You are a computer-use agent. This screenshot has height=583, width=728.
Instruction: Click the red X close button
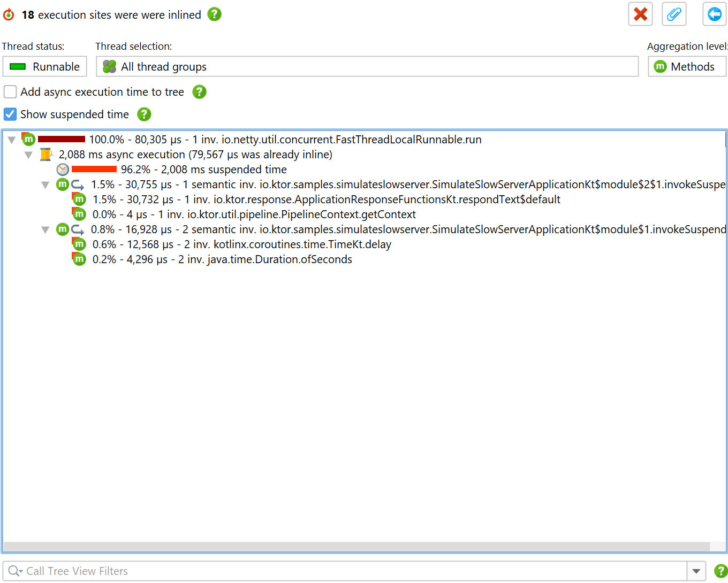pos(640,14)
